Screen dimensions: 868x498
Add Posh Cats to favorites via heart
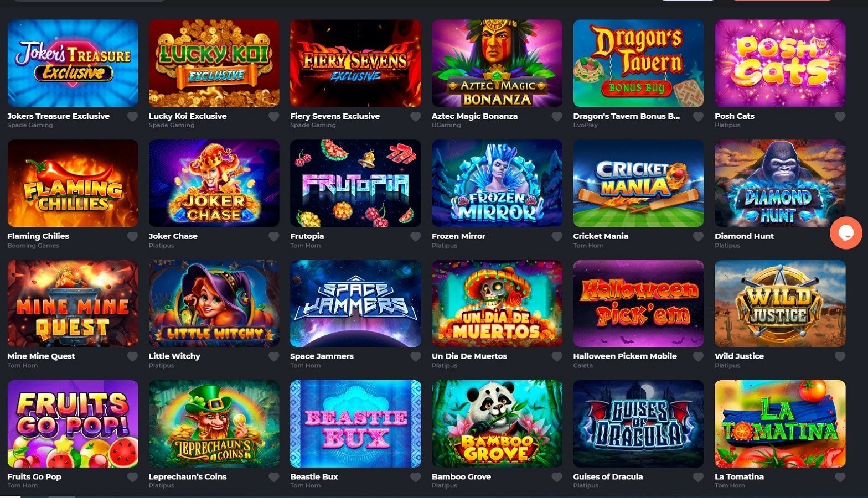tap(840, 116)
